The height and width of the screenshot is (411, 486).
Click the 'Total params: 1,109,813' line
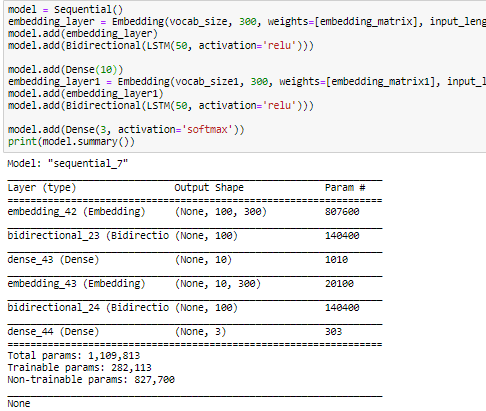coord(74,356)
